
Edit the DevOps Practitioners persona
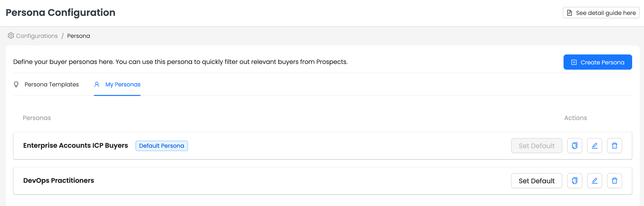(x=595, y=181)
